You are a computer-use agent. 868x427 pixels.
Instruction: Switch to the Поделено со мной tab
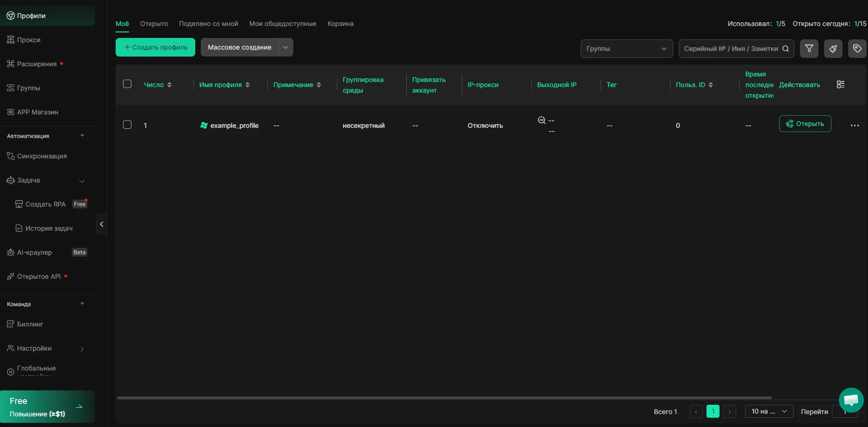click(208, 24)
